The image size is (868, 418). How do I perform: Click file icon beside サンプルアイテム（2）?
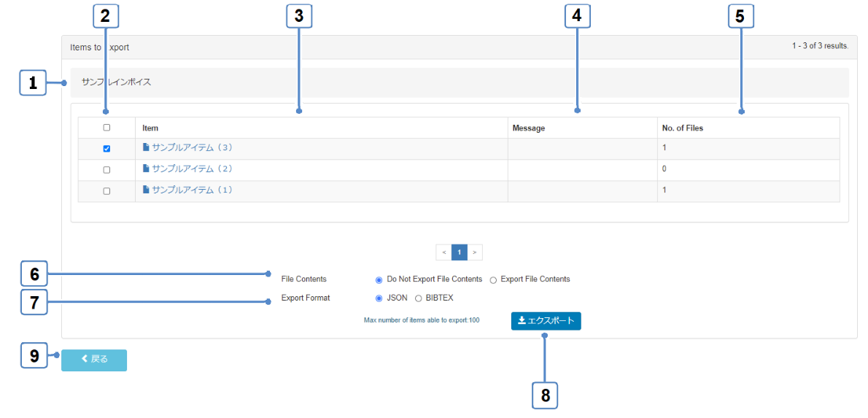coord(146,169)
